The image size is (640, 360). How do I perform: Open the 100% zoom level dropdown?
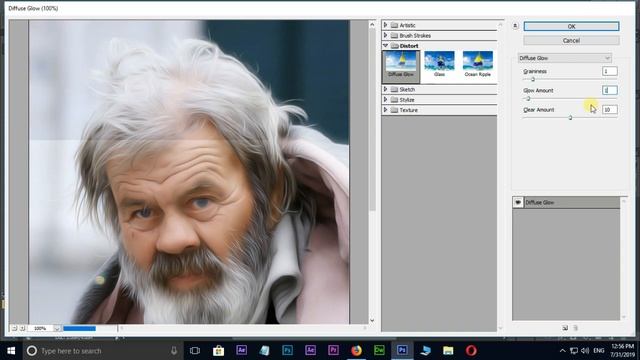click(57, 328)
